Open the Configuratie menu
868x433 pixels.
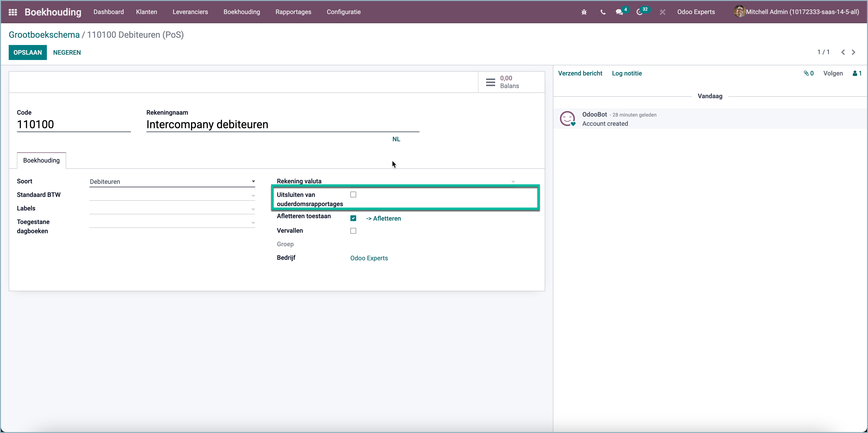pyautogui.click(x=343, y=12)
